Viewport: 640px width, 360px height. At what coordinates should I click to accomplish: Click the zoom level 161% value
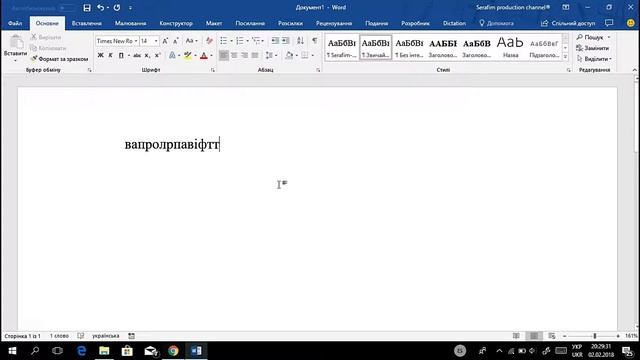pyautogui.click(x=631, y=336)
